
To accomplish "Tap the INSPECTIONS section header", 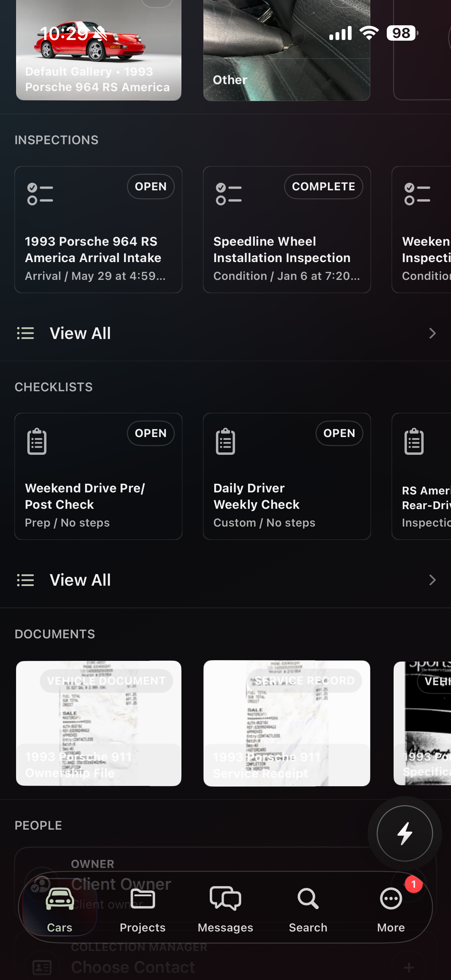I will tap(56, 140).
